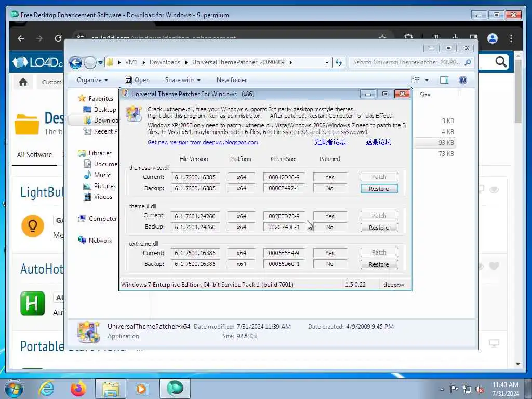Open the 远景论坛 forum link
This screenshot has height=399, width=532.
(x=378, y=142)
